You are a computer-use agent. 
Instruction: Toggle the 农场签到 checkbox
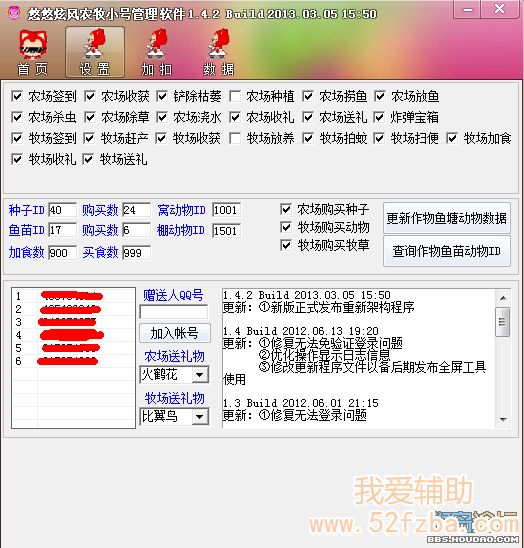click(x=17, y=96)
